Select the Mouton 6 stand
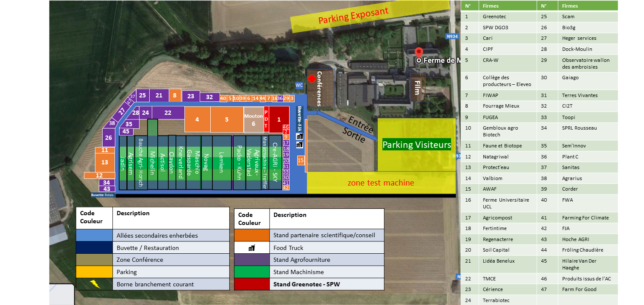This screenshot has height=305, width=644. click(254, 120)
